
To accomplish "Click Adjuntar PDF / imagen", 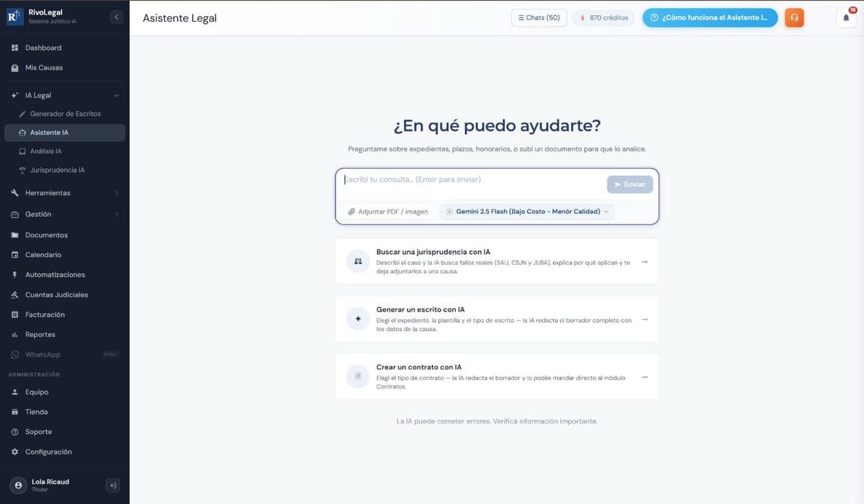I will tap(388, 212).
